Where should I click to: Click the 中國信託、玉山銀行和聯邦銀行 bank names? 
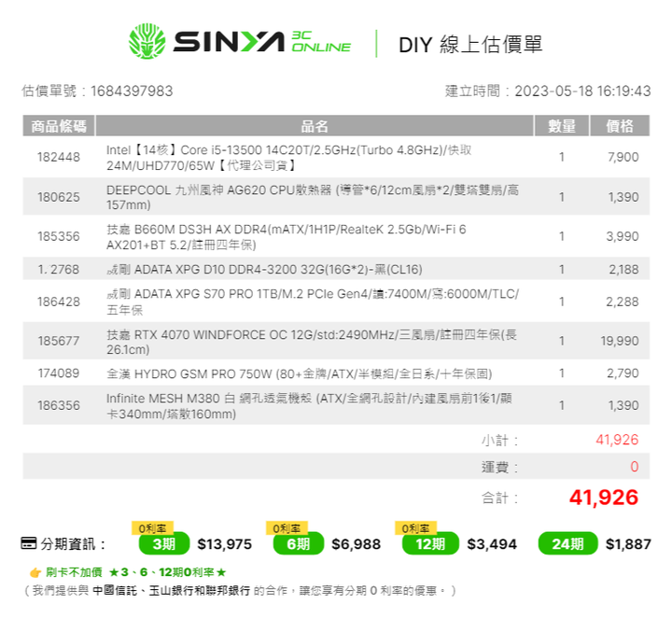(x=172, y=591)
